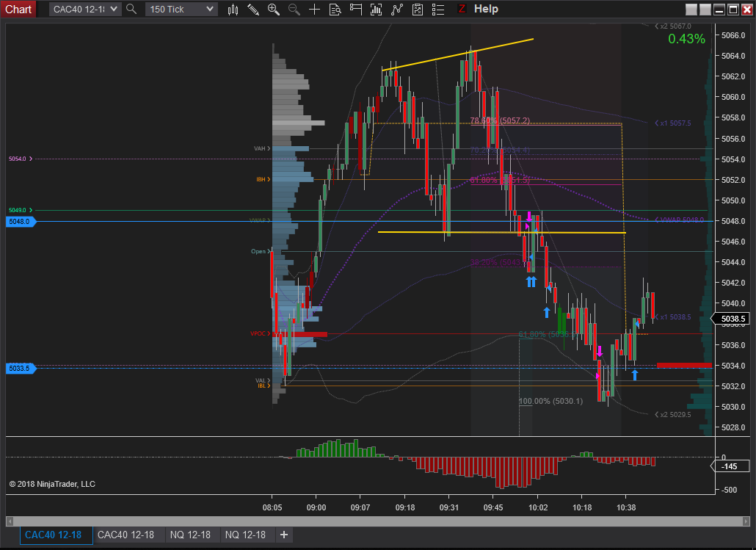Open the 150 Tick interval dropdown
The image size is (756, 550).
[181, 9]
